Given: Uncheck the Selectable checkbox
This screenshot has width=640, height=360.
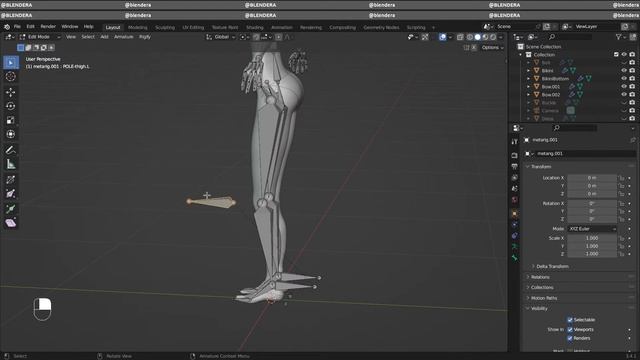Looking at the screenshot, I should (x=570, y=320).
